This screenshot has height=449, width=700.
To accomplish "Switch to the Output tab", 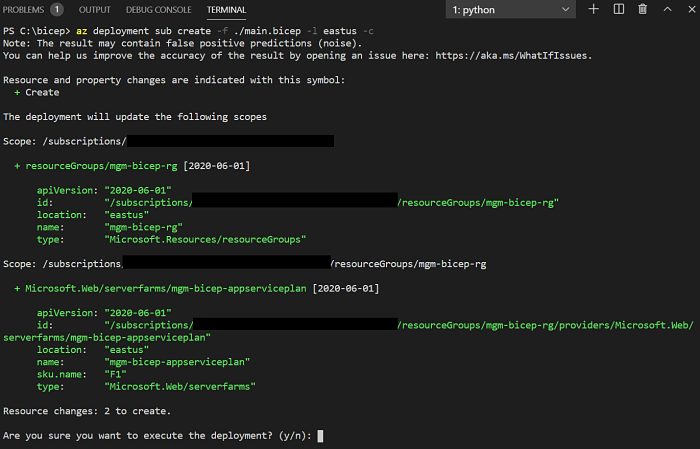I will pyautogui.click(x=95, y=10).
